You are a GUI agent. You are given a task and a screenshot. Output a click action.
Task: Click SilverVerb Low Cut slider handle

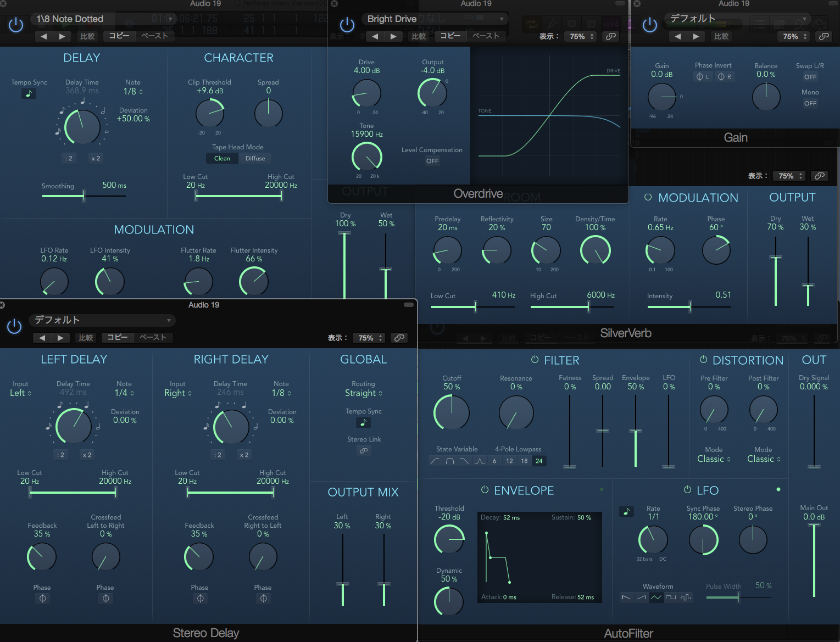pyautogui.click(x=475, y=306)
